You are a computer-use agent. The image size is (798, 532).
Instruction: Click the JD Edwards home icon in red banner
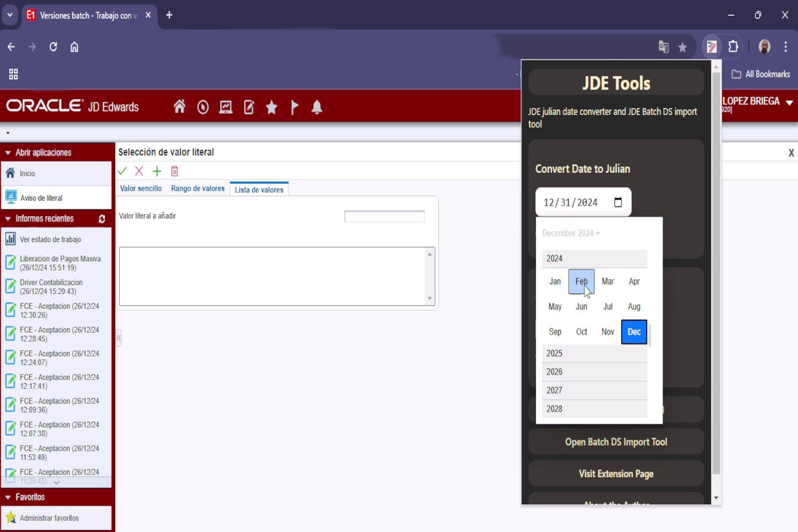180,106
